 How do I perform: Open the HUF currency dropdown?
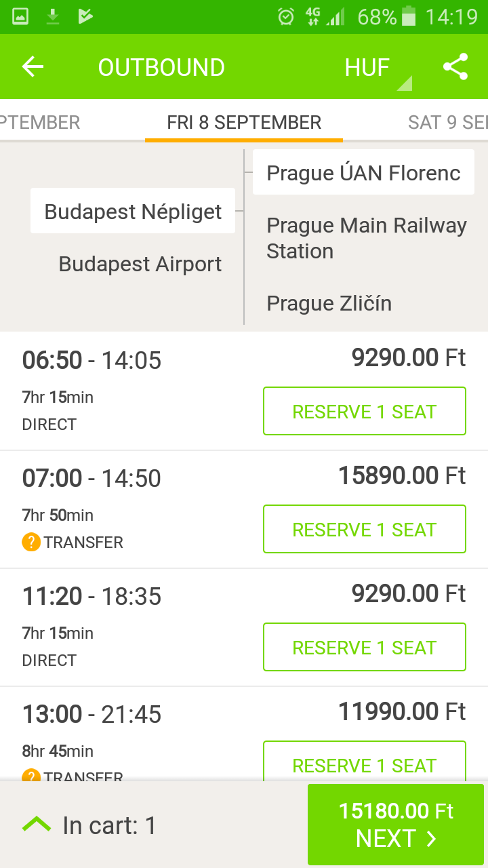tap(377, 68)
